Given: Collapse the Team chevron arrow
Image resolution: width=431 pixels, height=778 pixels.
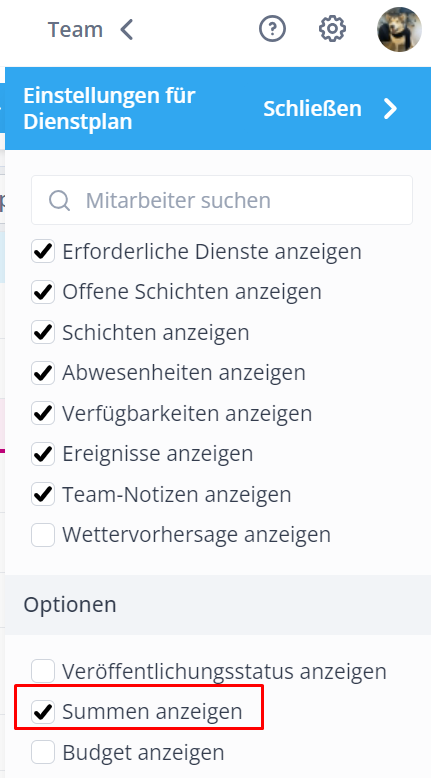Looking at the screenshot, I should click(x=127, y=30).
